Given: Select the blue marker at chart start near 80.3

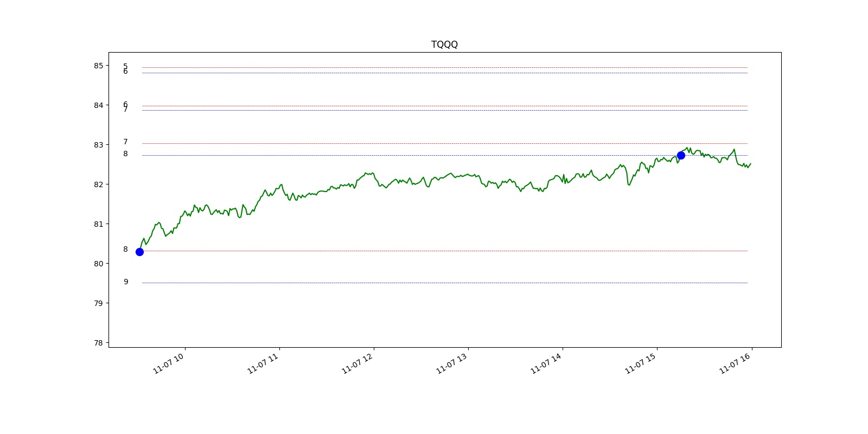Looking at the screenshot, I should pyautogui.click(x=139, y=252).
